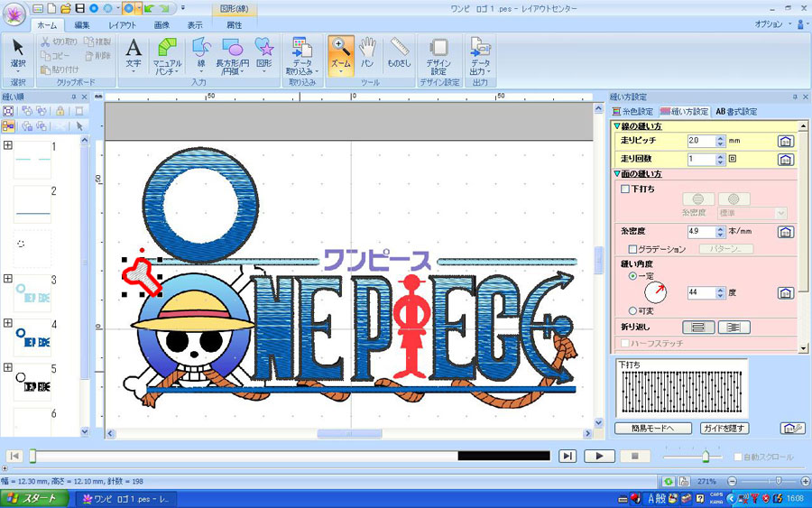Image resolution: width=812 pixels, height=508 pixels.
Task: Activate the パン hand tool
Action: [x=367, y=54]
